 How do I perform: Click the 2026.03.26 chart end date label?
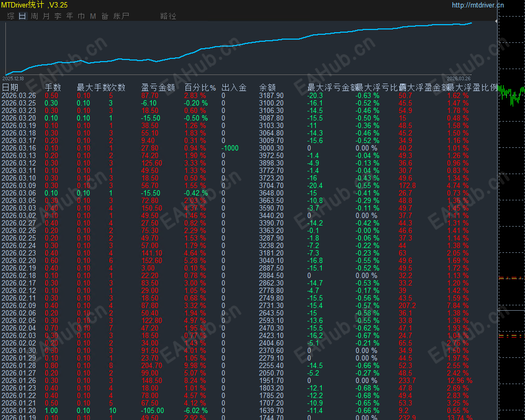click(459, 79)
